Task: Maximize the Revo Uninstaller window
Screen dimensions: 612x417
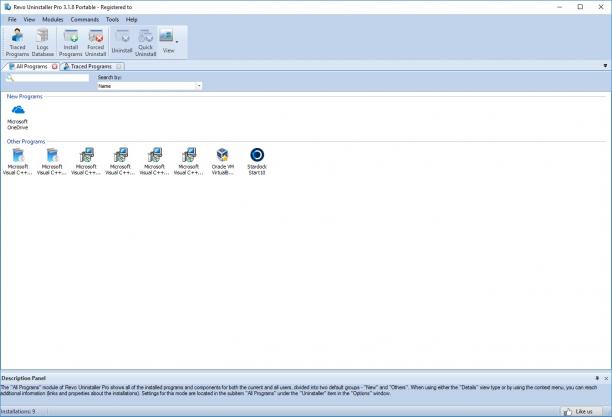Action: 580,7
